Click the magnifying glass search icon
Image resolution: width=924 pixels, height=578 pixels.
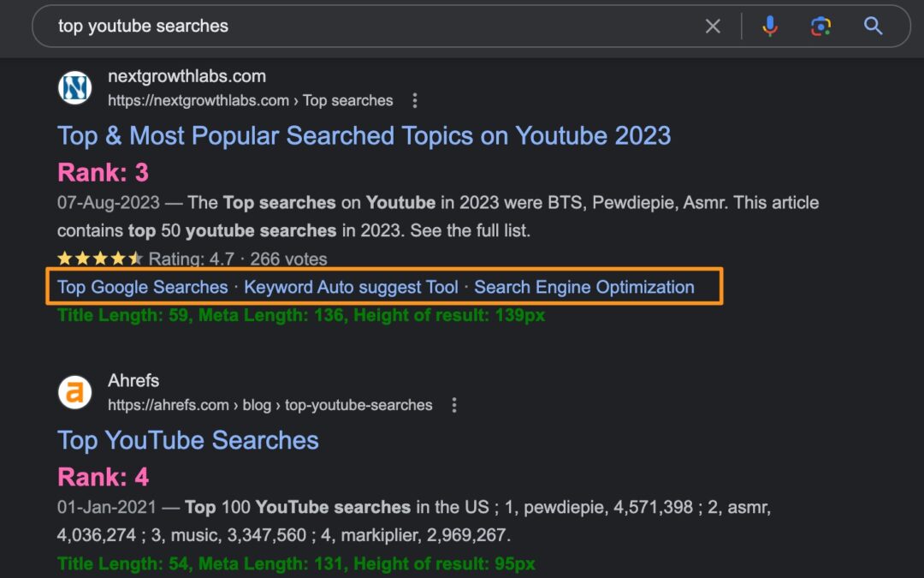(873, 27)
